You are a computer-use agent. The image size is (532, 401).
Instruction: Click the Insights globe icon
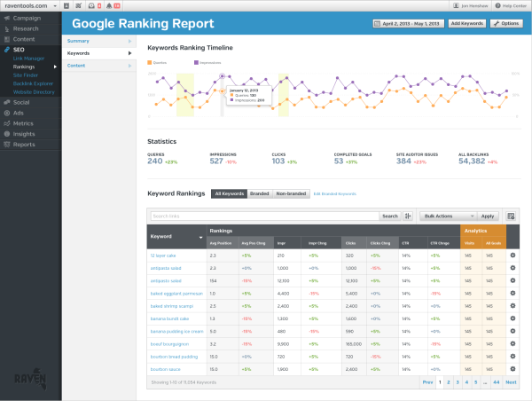click(7, 134)
